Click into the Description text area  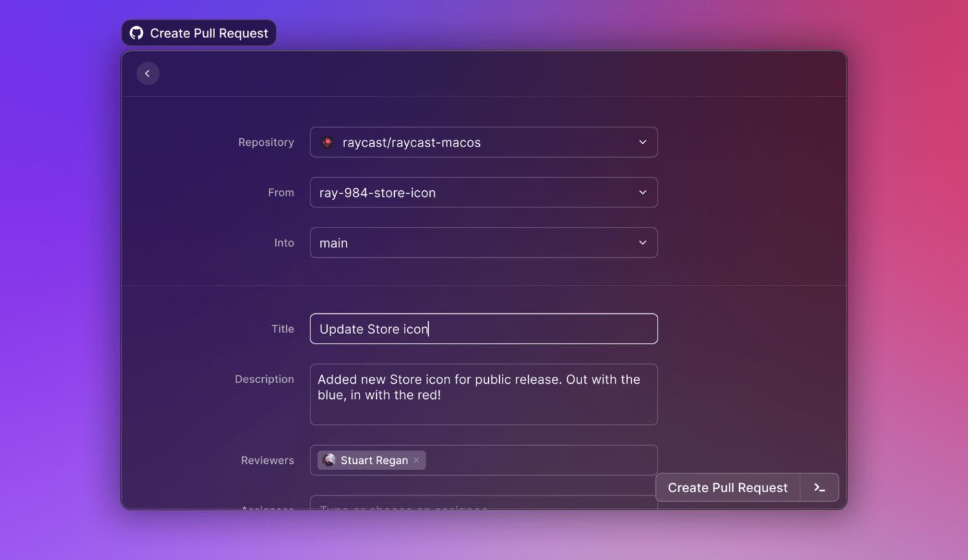(484, 394)
